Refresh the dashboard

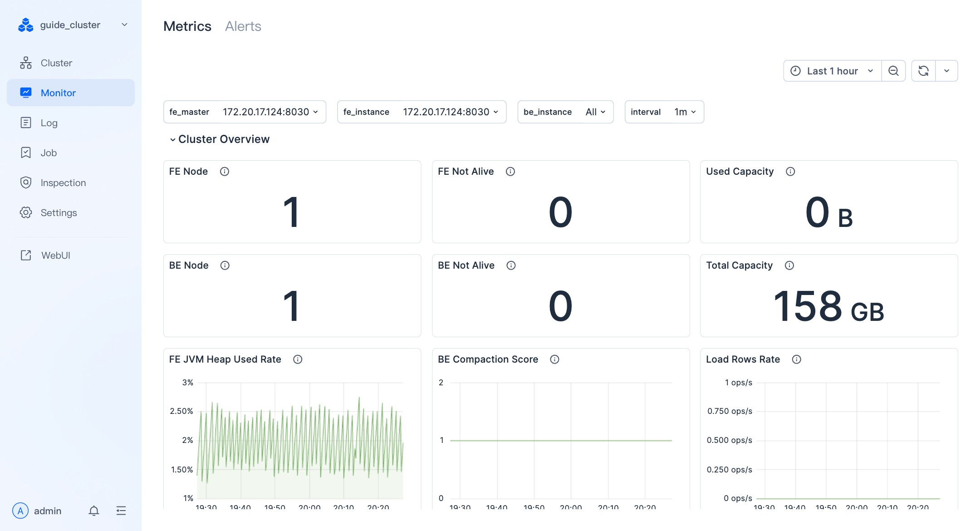(923, 71)
